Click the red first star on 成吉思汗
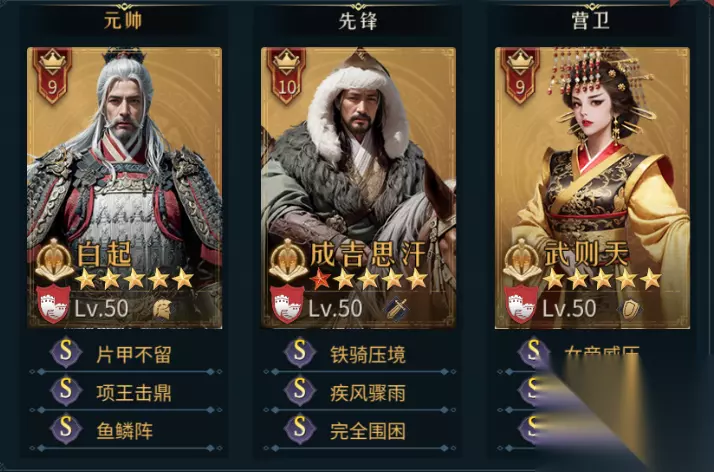The width and height of the screenshot is (714, 472). [x=321, y=280]
